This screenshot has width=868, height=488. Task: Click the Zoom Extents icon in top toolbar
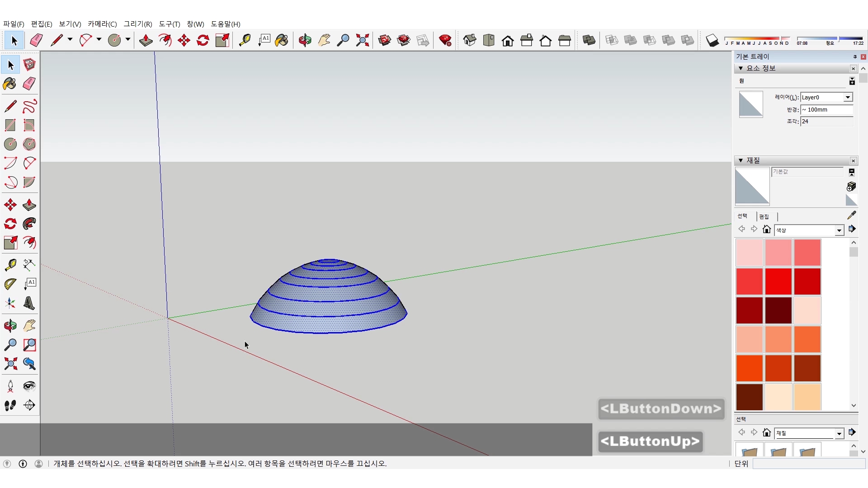(x=362, y=41)
